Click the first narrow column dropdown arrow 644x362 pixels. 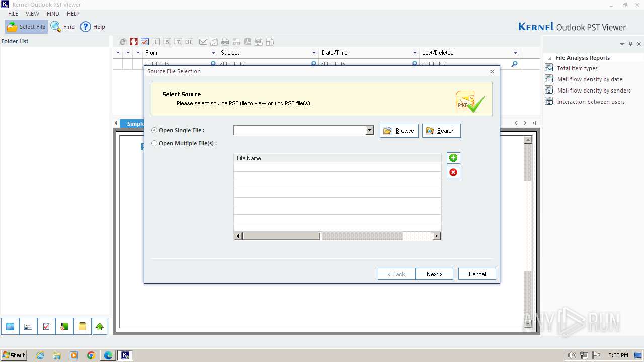click(x=118, y=53)
